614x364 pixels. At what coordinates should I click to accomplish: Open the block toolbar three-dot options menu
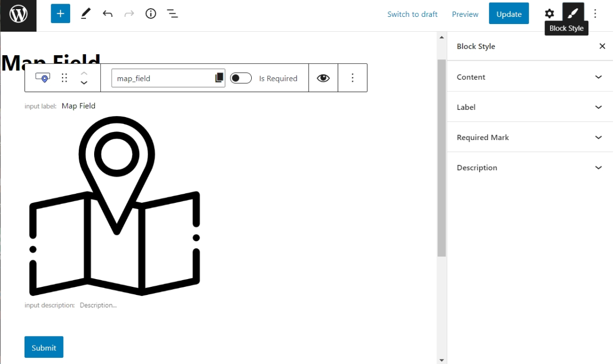click(353, 78)
